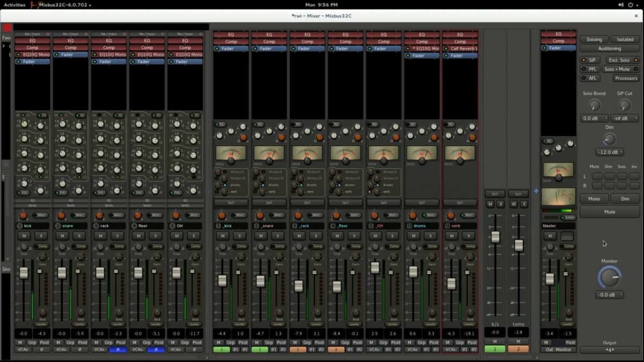Open the Dim -12.0 dB dropdown

[609, 152]
